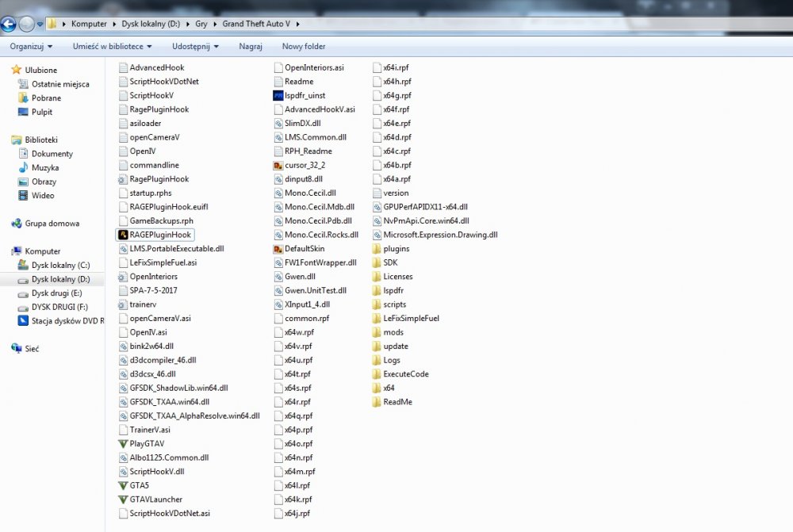Select the ScriptHookV.dll file icon
793x532 pixels.
coord(123,471)
